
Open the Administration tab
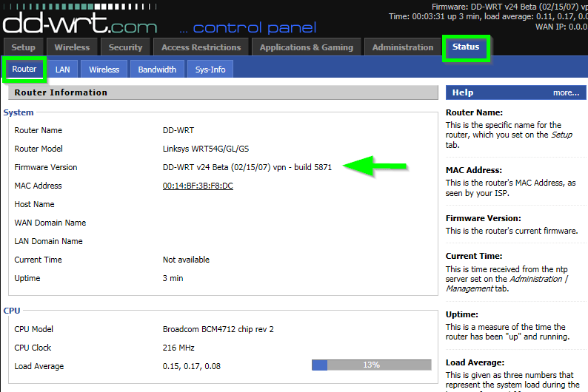pos(403,47)
